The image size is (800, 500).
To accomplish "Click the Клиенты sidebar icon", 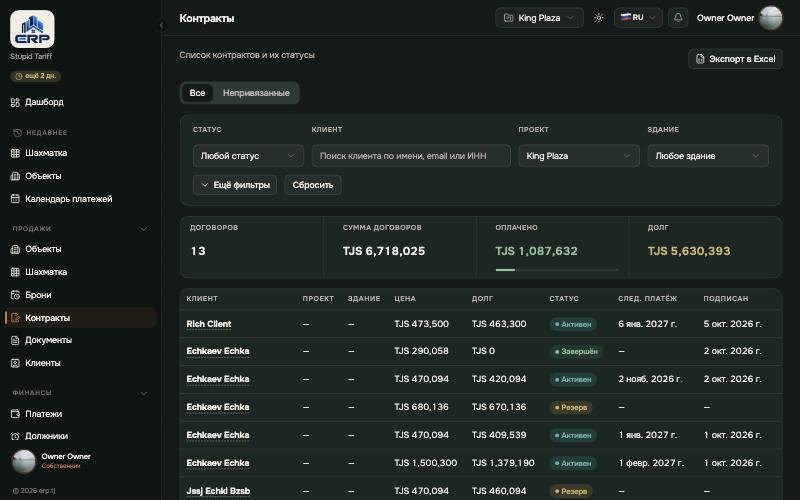I will pos(15,363).
